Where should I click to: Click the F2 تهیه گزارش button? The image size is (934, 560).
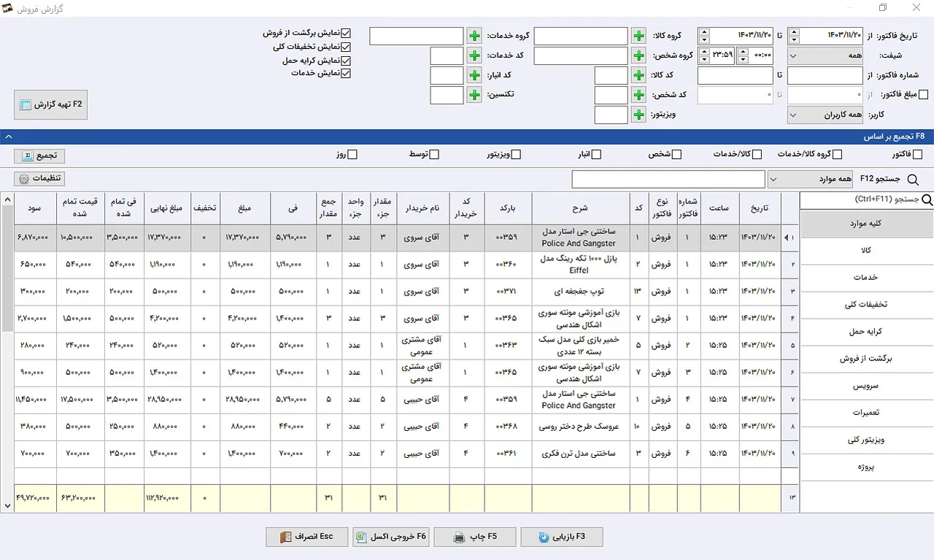coord(51,105)
